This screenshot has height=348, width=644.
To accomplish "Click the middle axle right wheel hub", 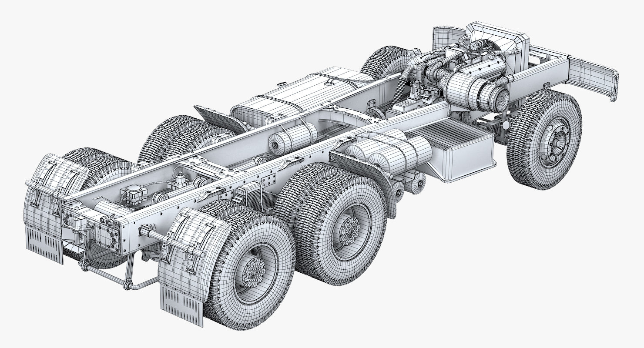I will pos(349,230).
